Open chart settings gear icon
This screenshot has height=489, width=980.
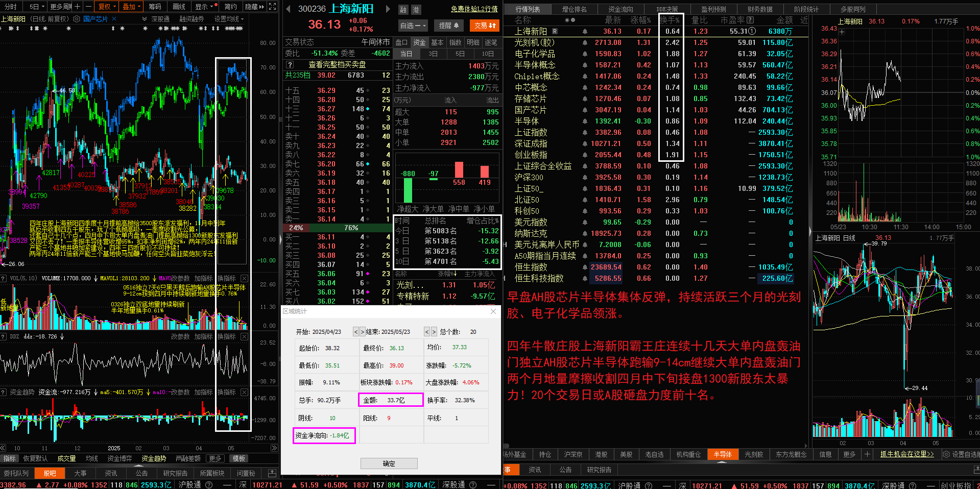coord(77,19)
